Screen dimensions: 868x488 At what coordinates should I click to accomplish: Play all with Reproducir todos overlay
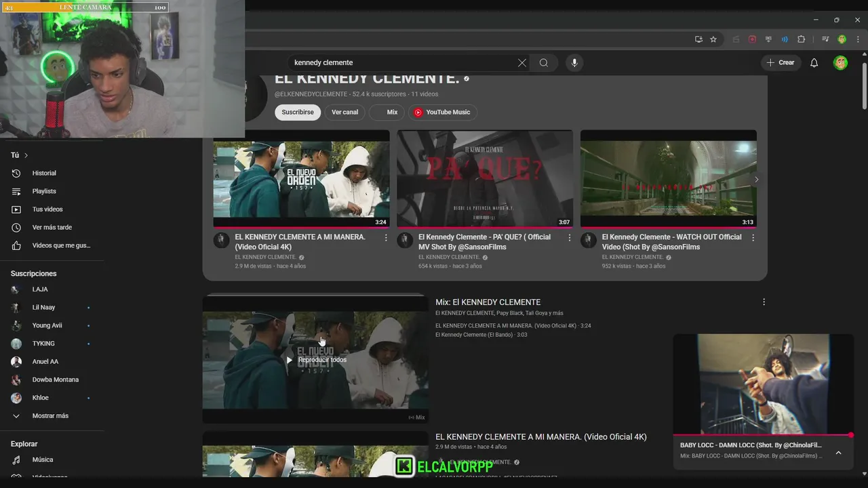316,360
